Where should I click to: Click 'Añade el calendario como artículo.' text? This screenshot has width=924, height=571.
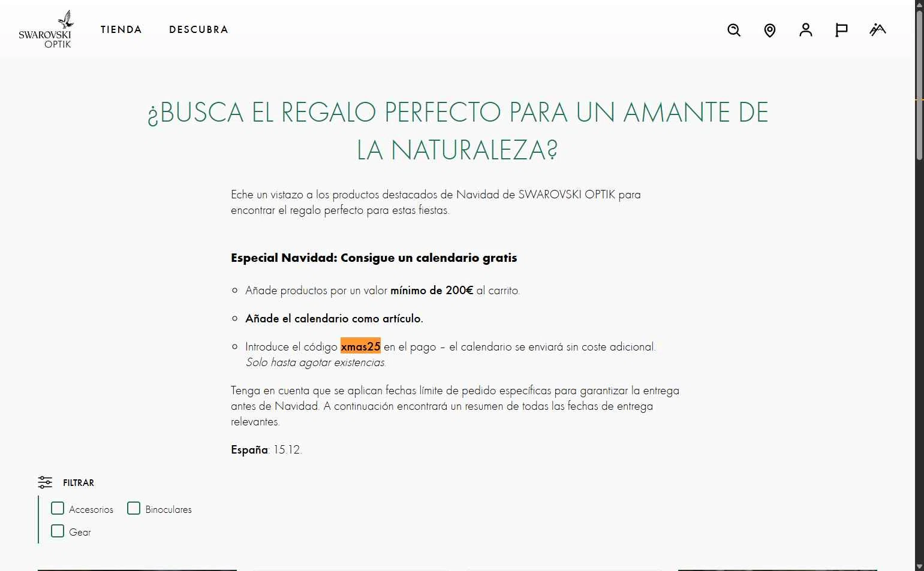(x=334, y=318)
